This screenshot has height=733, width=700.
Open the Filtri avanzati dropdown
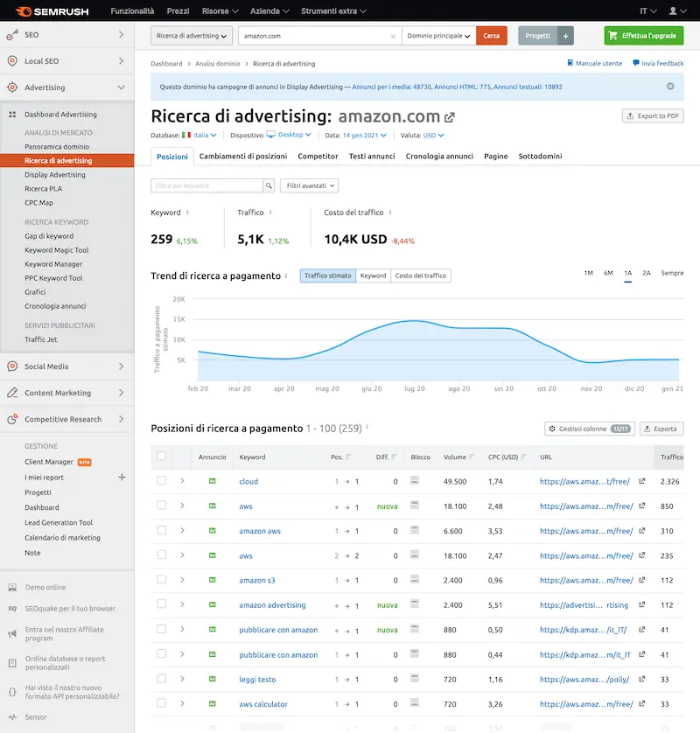tap(309, 185)
